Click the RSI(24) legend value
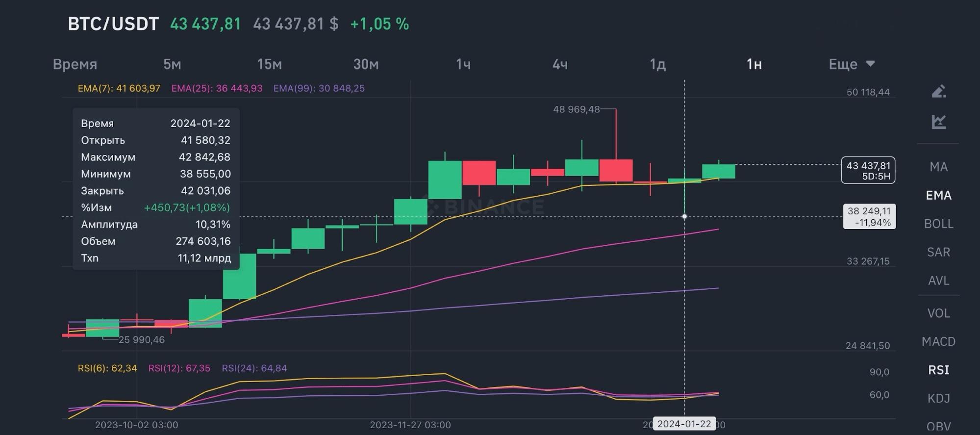The width and height of the screenshot is (980, 435). [x=254, y=368]
